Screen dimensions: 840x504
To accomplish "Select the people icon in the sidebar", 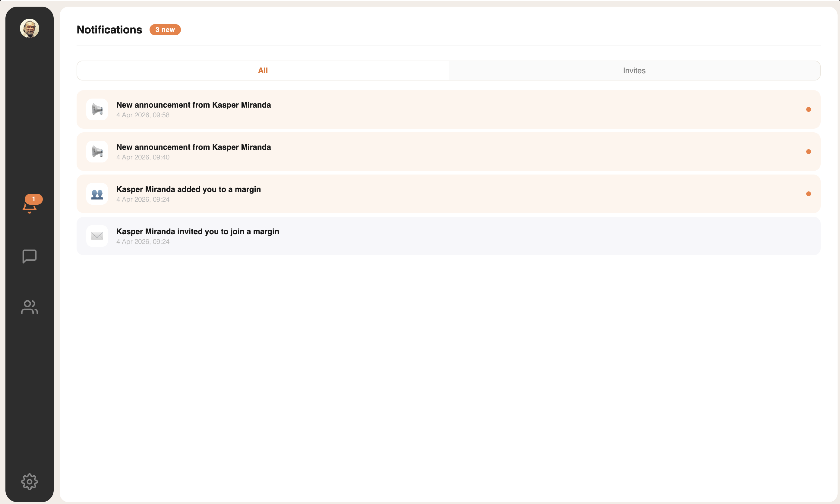I will click(29, 308).
